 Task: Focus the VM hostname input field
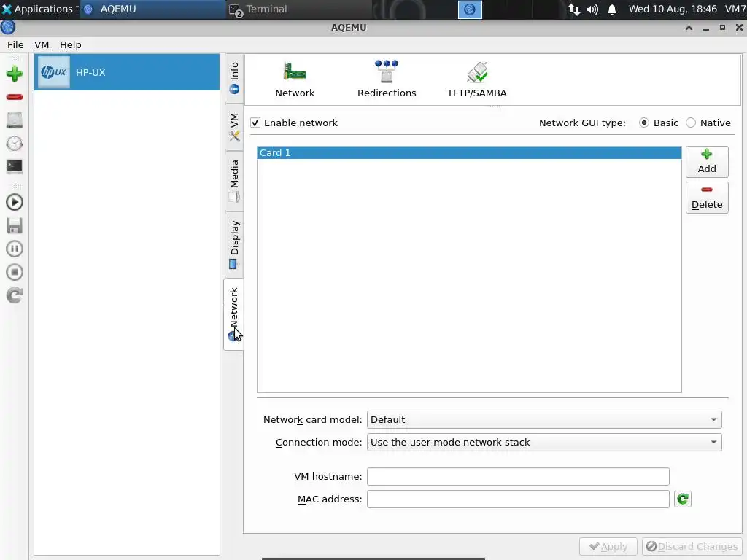pos(518,477)
